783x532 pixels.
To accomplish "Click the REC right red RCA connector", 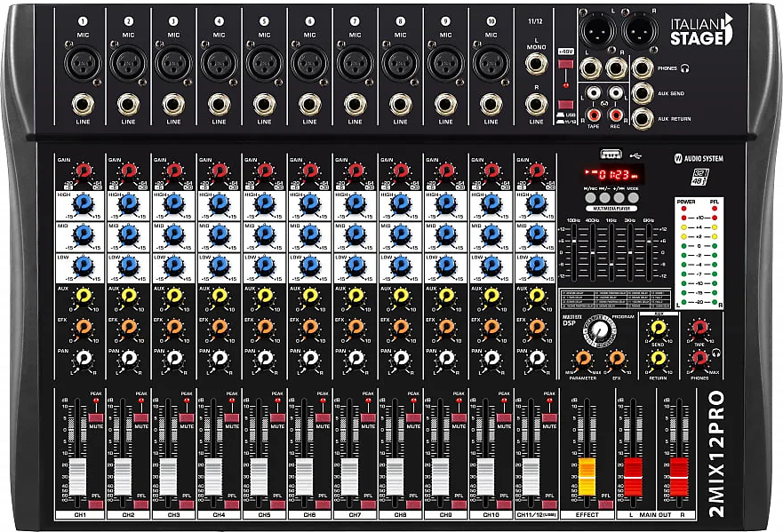I will pos(617,115).
